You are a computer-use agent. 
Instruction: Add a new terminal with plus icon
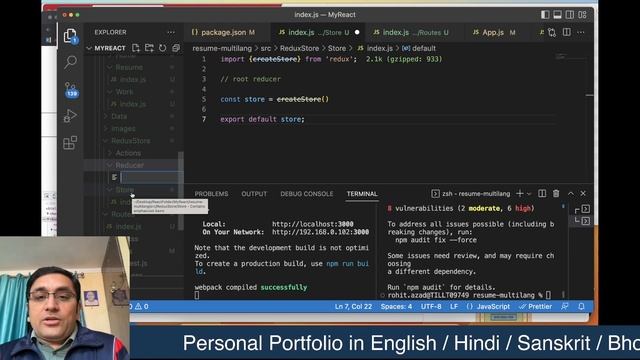pyautogui.click(x=520, y=193)
